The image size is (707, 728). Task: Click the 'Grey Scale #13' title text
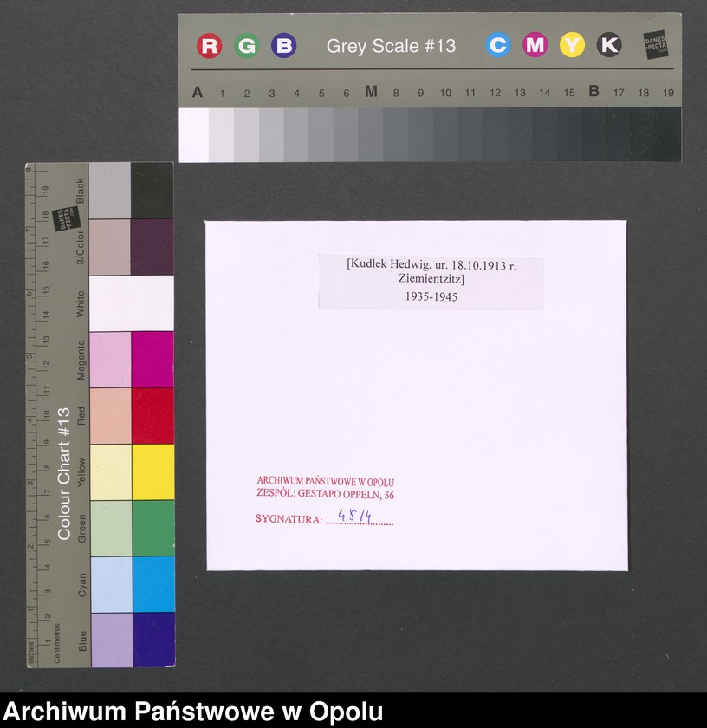click(x=391, y=46)
